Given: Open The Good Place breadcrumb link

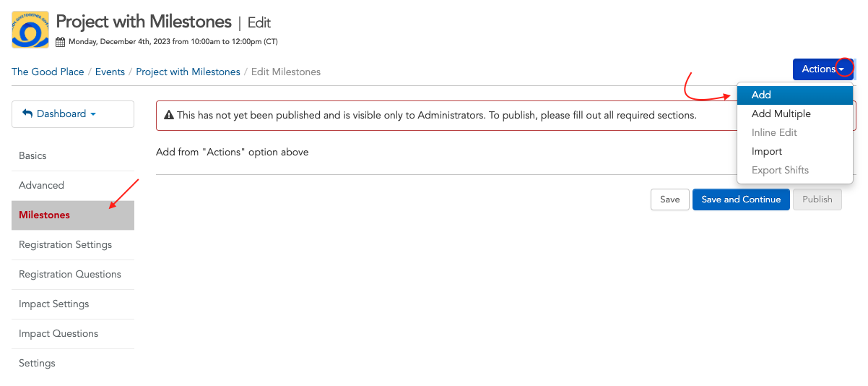Looking at the screenshot, I should (48, 72).
